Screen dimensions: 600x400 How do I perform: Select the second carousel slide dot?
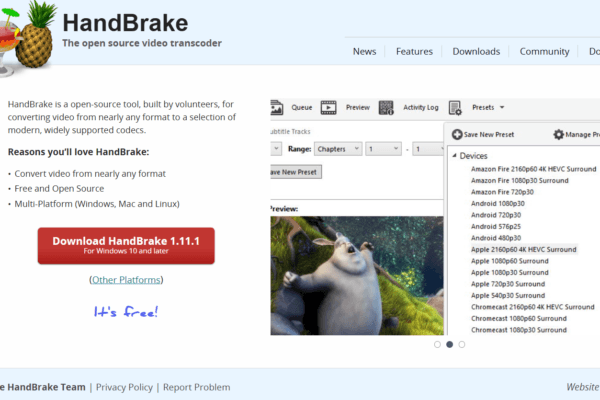pos(450,344)
